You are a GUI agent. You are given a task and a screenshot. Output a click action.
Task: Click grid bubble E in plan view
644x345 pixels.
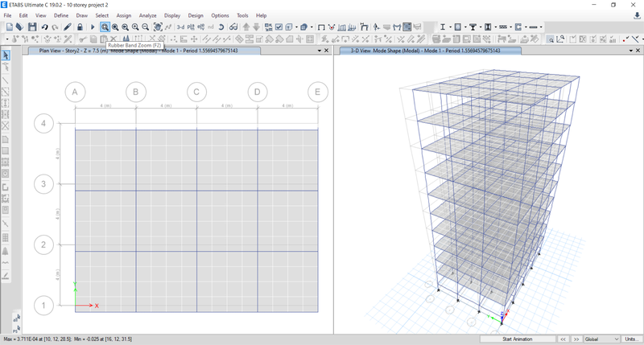click(317, 92)
